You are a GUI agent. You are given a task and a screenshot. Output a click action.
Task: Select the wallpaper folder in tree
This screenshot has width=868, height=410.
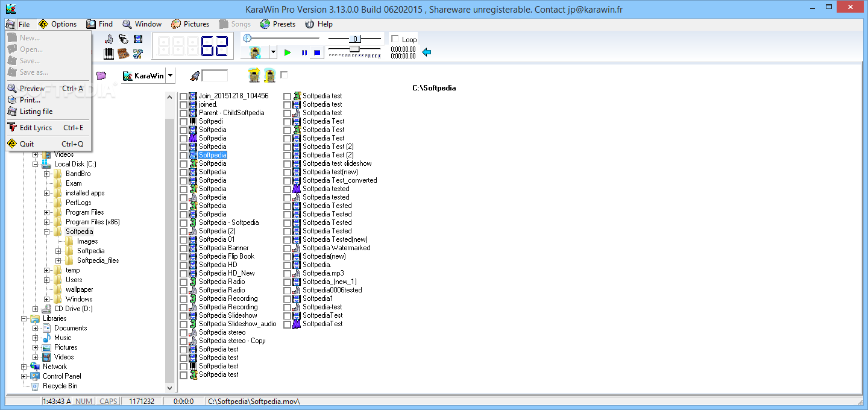pos(80,289)
